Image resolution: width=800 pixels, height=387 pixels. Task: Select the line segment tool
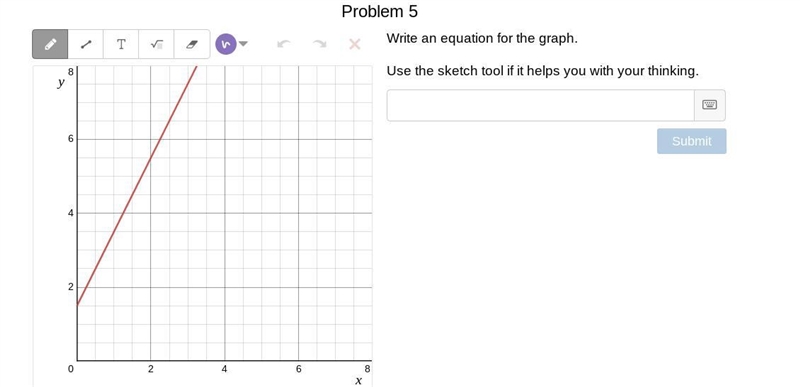(x=86, y=44)
